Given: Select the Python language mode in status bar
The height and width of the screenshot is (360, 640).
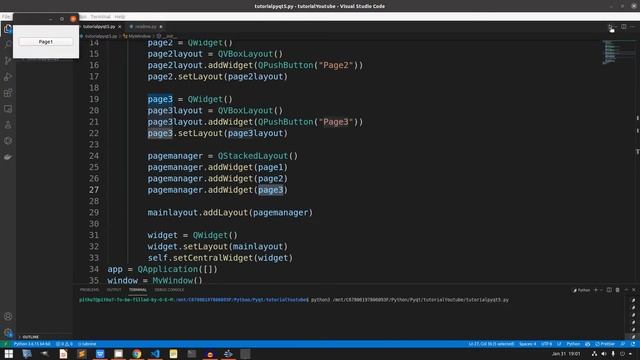Looking at the screenshot, I should [573, 344].
